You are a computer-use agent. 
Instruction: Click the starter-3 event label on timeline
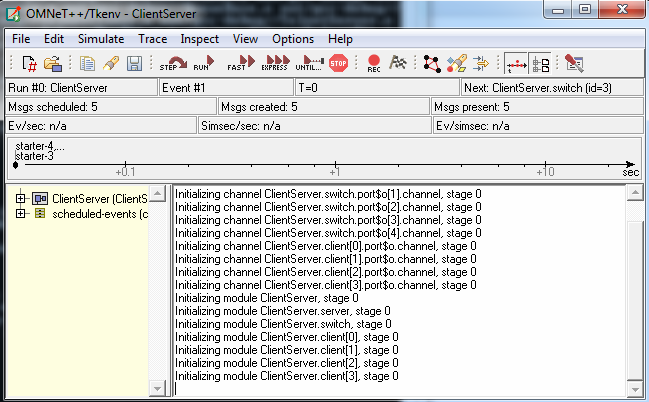coord(34,156)
